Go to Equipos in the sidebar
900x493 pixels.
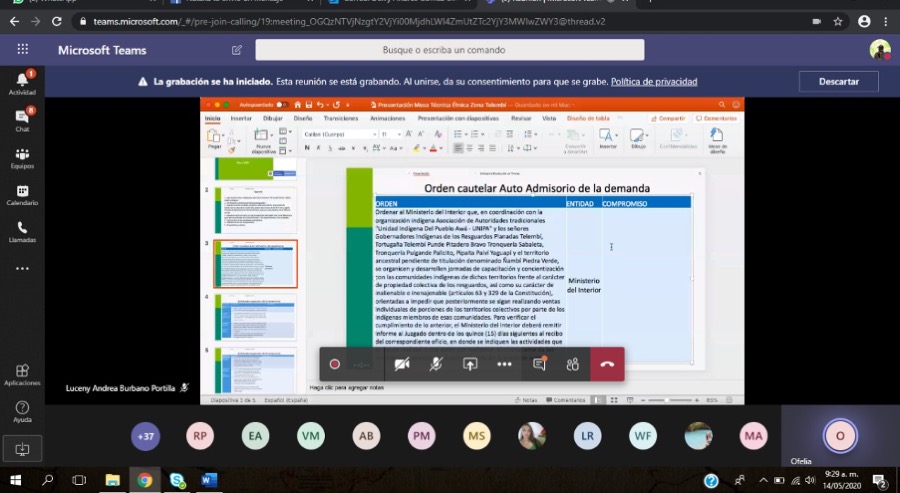(22, 157)
